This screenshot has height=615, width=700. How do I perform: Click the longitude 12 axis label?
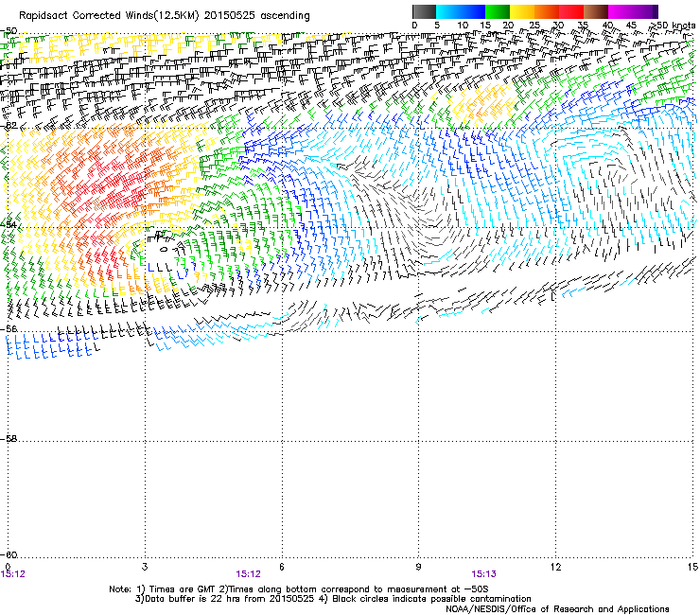[x=555, y=567]
